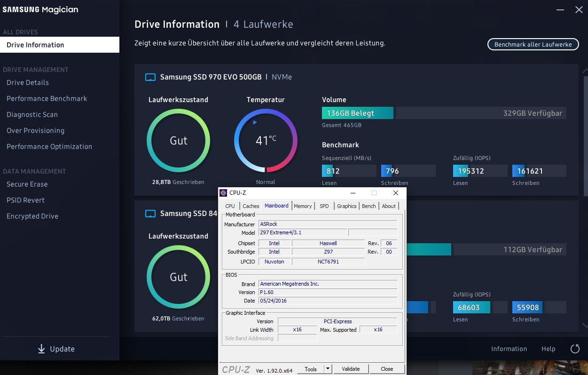Switch to the CPU tab in CPU-Z
This screenshot has width=588, height=375.
tap(230, 206)
